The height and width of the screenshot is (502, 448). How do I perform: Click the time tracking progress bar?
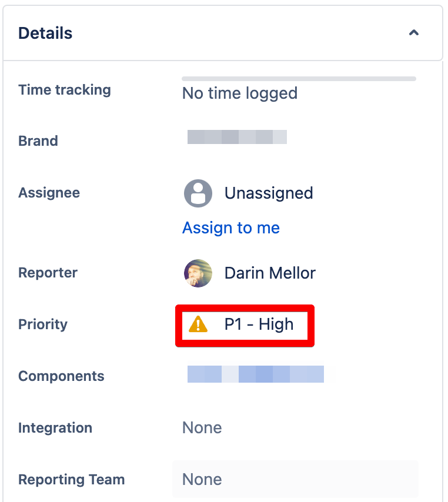(297, 78)
